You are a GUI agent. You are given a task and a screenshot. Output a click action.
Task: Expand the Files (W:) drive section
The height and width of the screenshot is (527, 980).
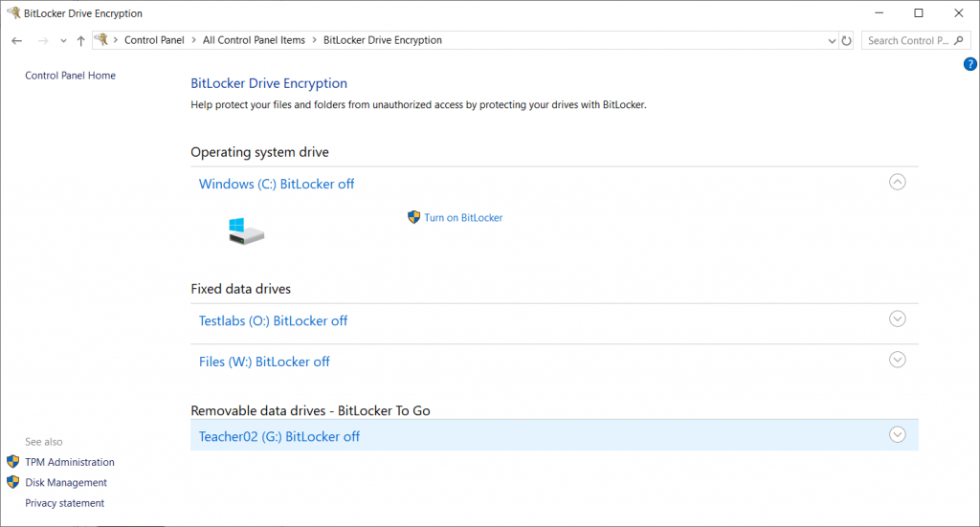(x=898, y=360)
